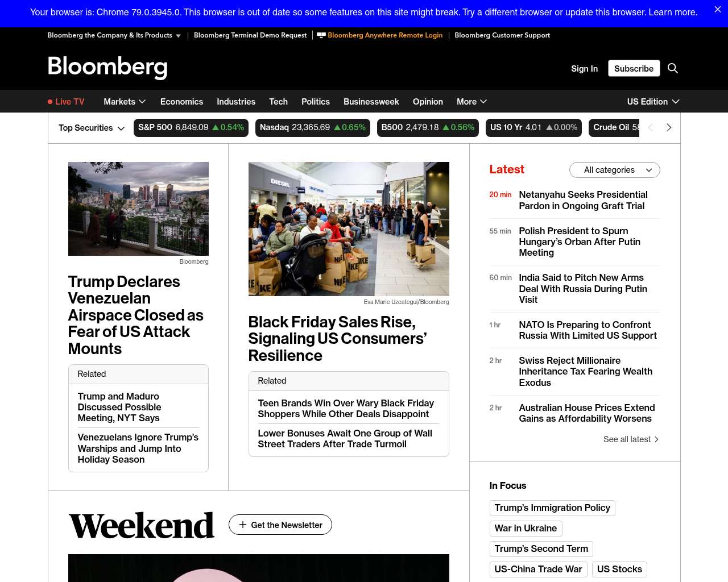Click the red Live TV dot
The width and height of the screenshot is (728, 582).
pos(50,102)
